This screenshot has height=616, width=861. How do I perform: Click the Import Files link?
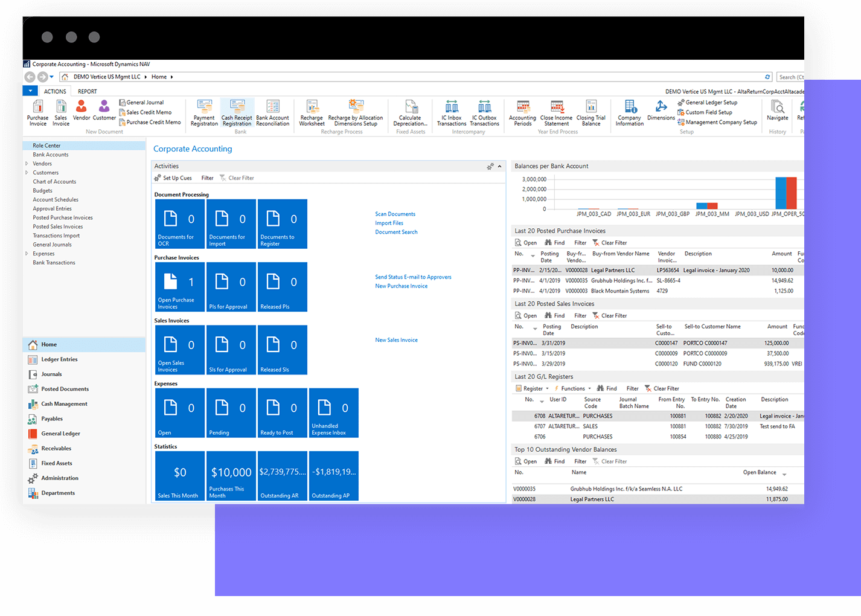coord(389,223)
